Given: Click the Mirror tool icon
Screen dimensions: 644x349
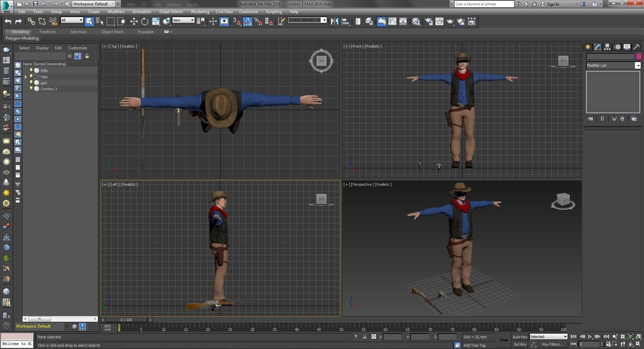Looking at the screenshot, I should point(334,21).
